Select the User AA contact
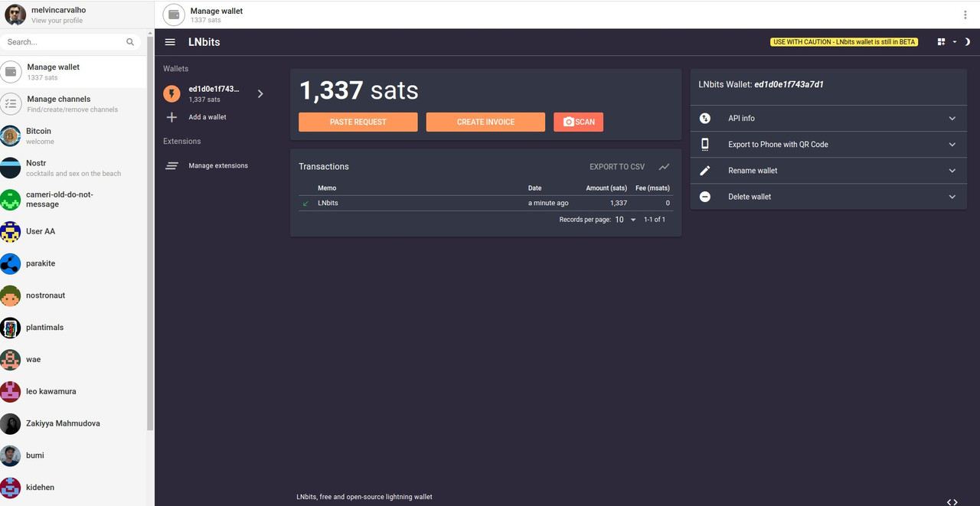 (73, 231)
